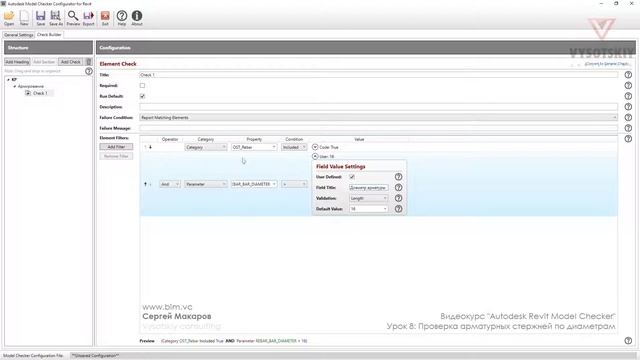Click the help icon for the Run Default row
The height and width of the screenshot is (360, 640).
(628, 96)
